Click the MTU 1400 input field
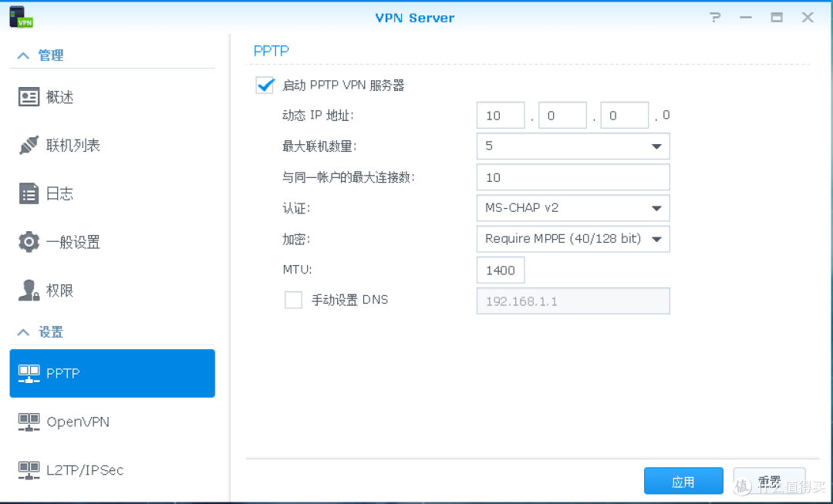Screen dimensions: 833x504 pyautogui.click(x=501, y=270)
